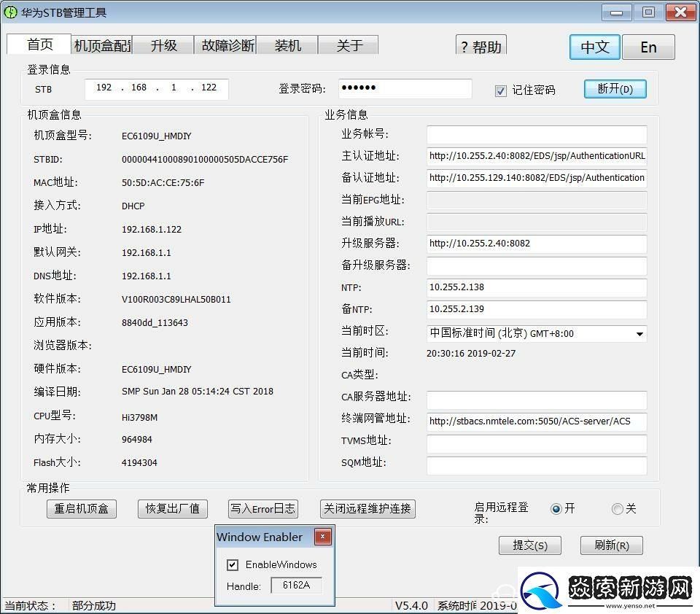Switch to the 故障诊断 tab
Screen dimensions: 700x614
click(226, 44)
